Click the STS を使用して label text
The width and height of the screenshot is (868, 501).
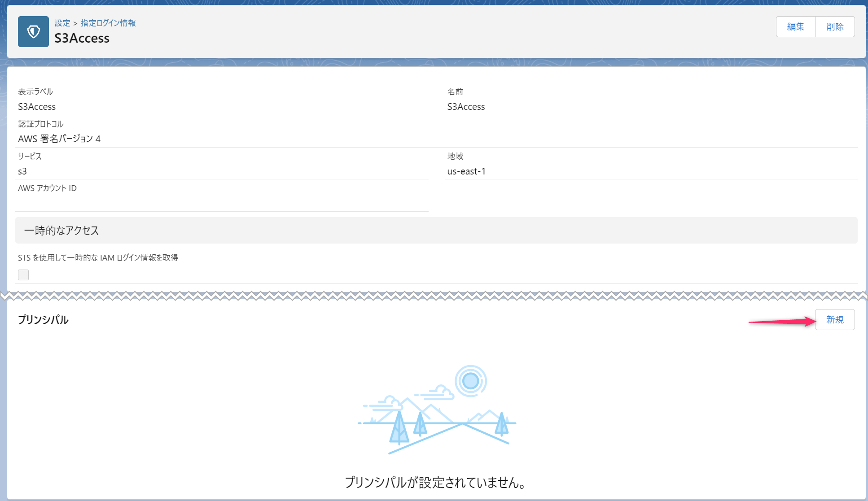coord(98,258)
